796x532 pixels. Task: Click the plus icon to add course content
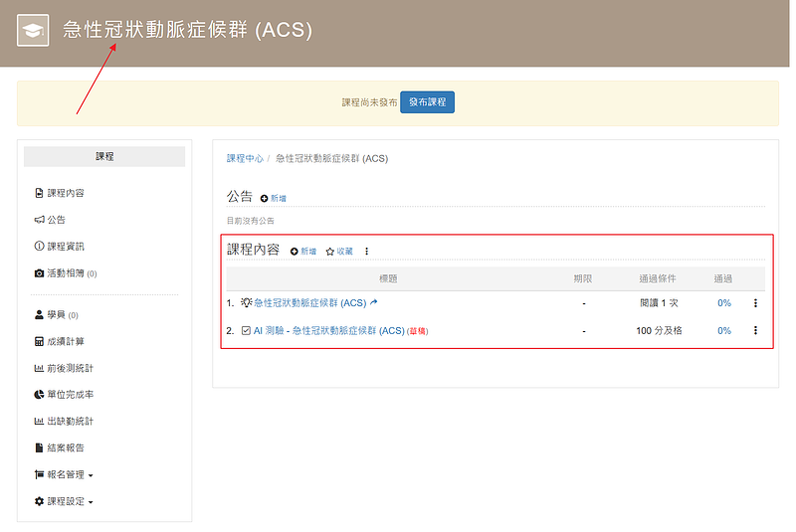[295, 252]
